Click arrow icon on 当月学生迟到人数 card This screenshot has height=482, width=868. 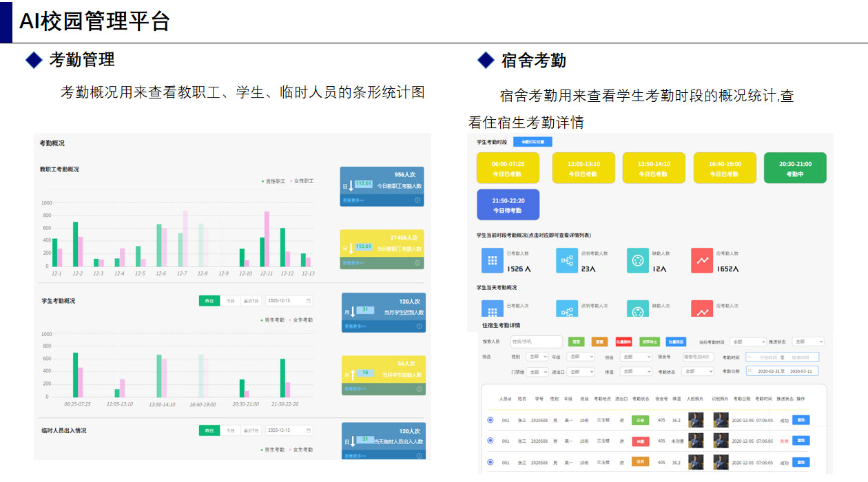click(x=419, y=326)
